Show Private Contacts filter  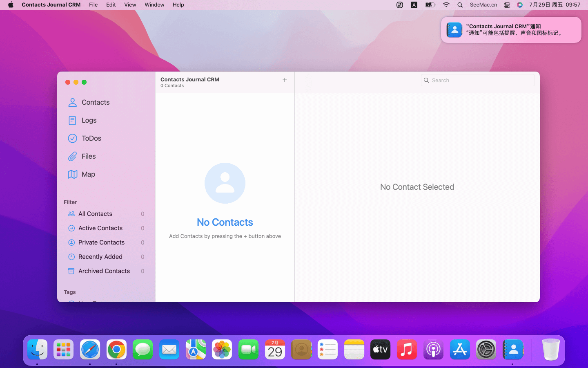point(101,242)
